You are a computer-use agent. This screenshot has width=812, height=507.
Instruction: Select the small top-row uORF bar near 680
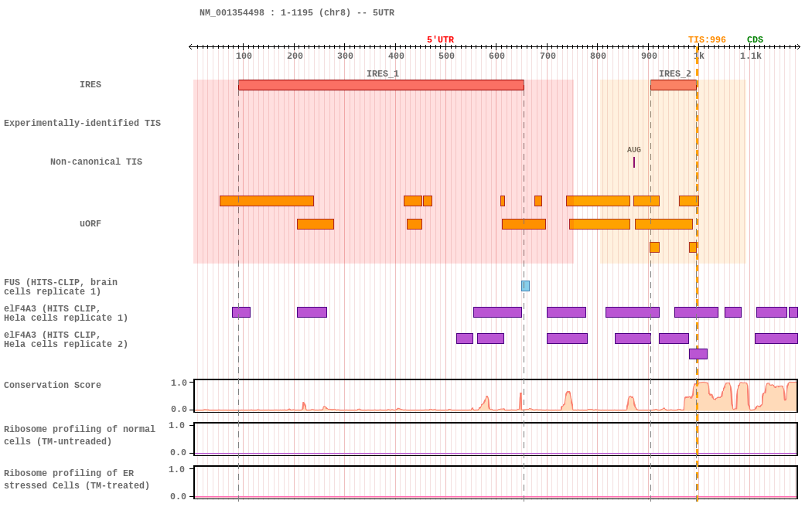point(538,201)
